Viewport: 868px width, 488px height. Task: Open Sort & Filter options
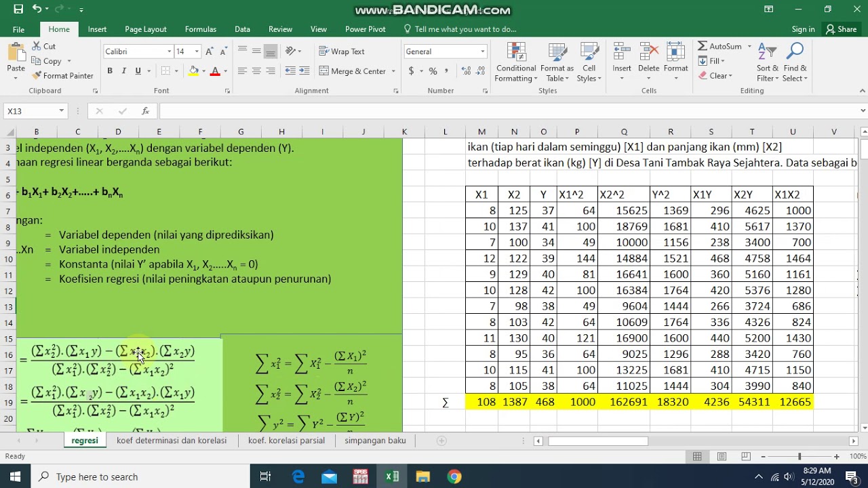pos(768,62)
